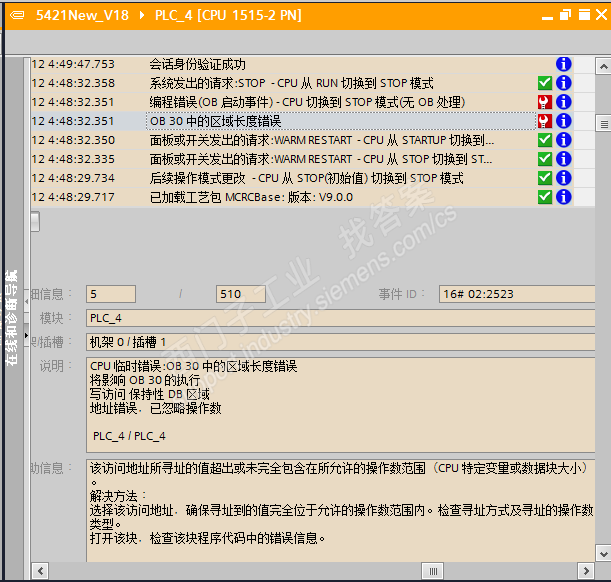This screenshot has width=611, height=582.
Task: Click the rack/slot field 机架 0 / 插槽 1
Action: click(341, 342)
